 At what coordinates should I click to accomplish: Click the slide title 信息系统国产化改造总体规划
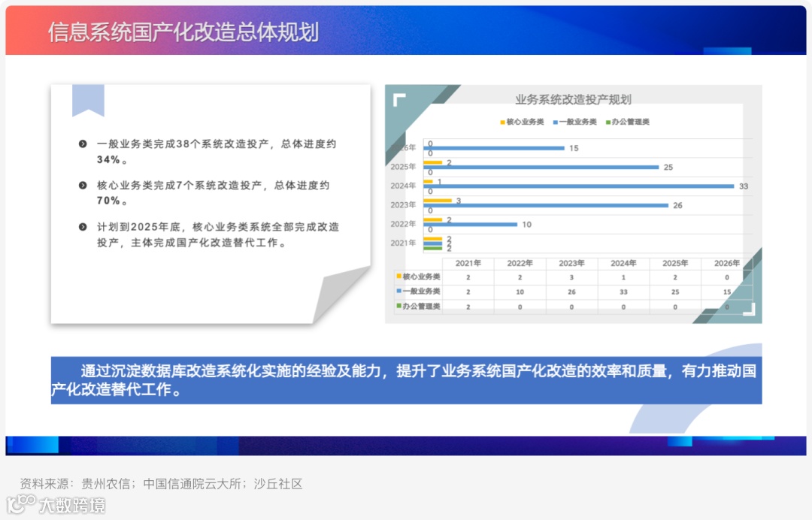coord(183,32)
